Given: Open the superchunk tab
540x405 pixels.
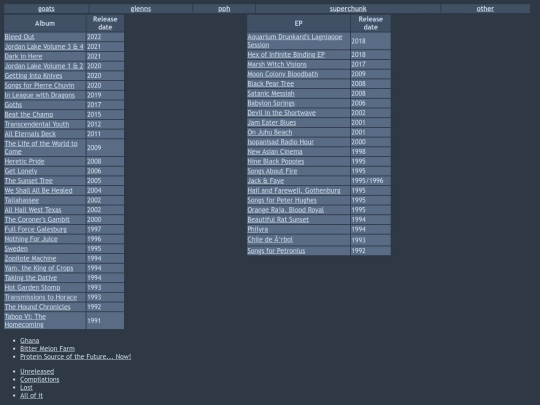Looking at the screenshot, I should coord(348,9).
